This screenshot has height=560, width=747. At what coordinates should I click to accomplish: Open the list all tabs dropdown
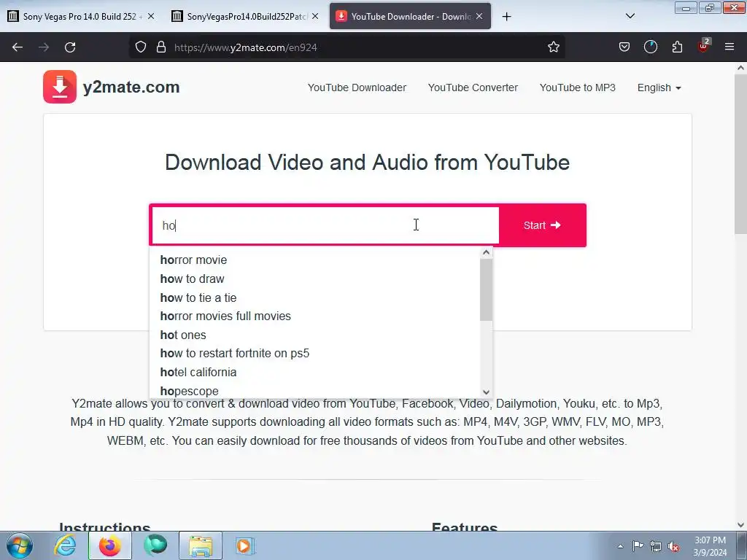click(x=630, y=16)
